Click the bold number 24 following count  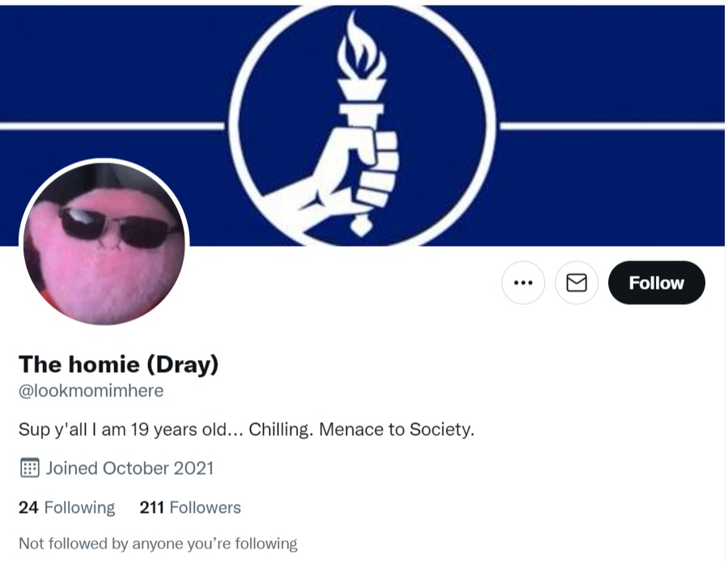tap(28, 507)
